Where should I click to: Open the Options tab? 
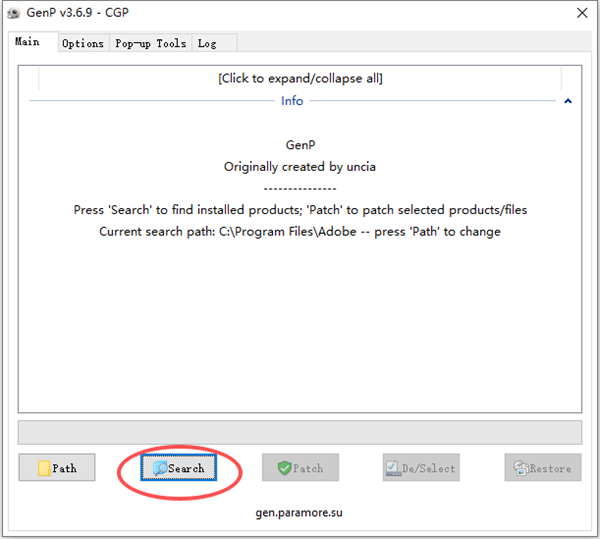click(x=83, y=43)
